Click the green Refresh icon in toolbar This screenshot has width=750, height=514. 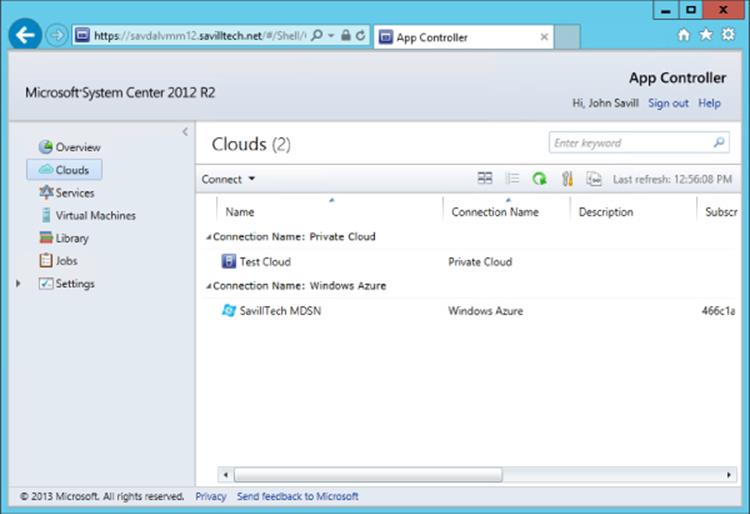(x=540, y=179)
